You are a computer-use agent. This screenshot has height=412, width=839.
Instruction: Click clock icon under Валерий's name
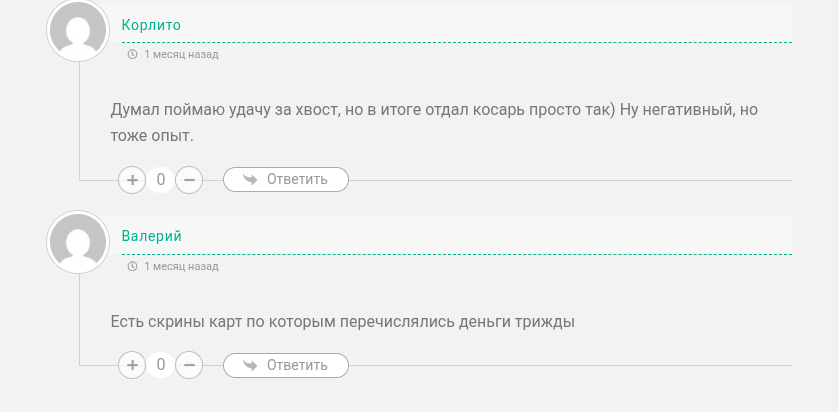point(133,267)
